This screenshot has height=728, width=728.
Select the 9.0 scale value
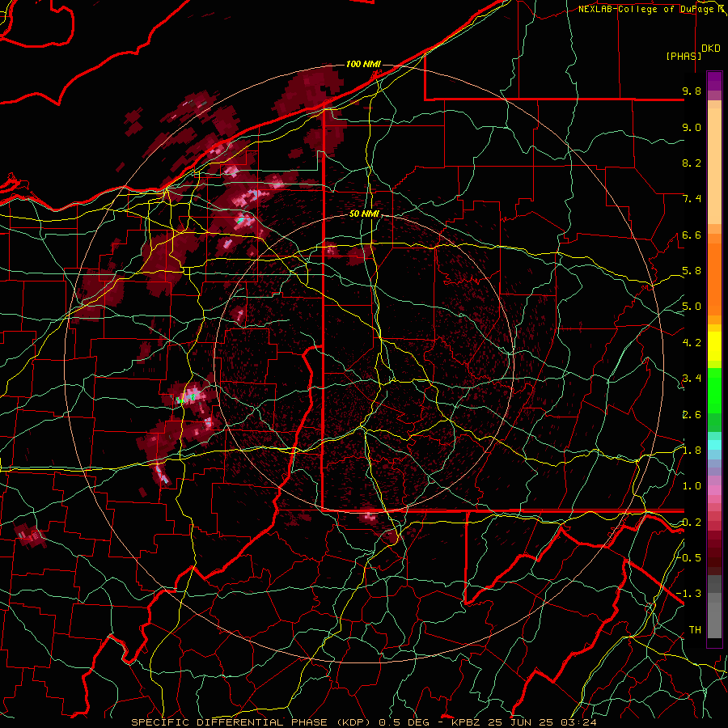click(x=692, y=127)
